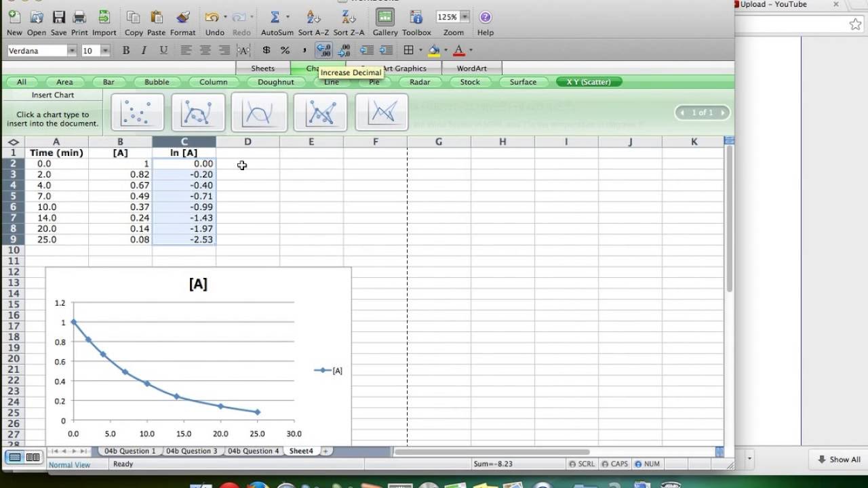Screen dimensions: 868x488
Task: Switch to 04b Question 4 sheet
Action: point(253,451)
